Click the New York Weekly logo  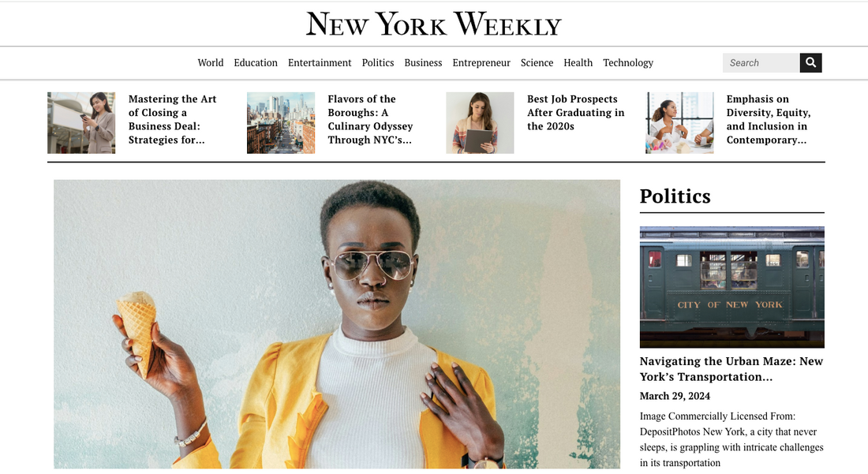(x=434, y=24)
